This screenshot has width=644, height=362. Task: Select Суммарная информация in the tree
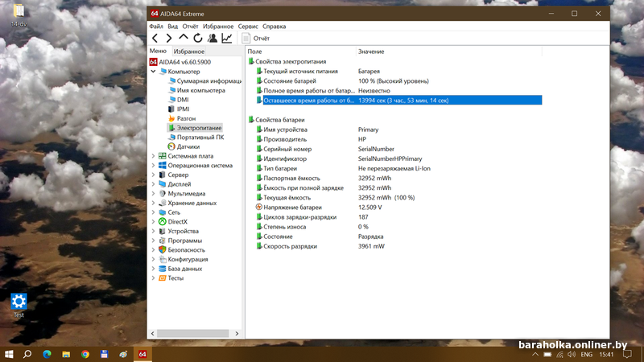pos(209,81)
